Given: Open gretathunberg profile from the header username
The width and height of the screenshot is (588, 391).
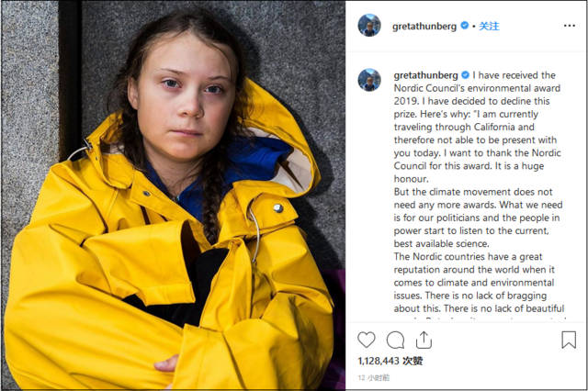Looking at the screenshot, I should click(424, 27).
